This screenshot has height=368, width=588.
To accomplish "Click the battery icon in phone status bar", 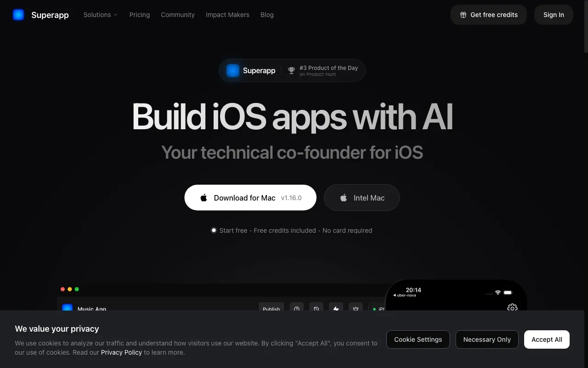I will point(508,293).
